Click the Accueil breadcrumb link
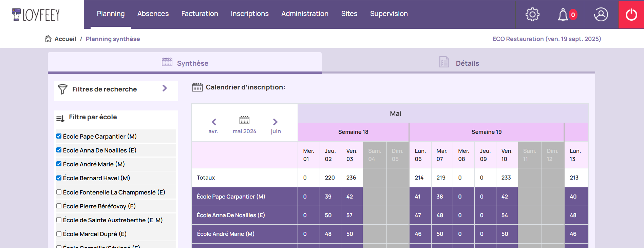The height and width of the screenshot is (248, 644). pos(65,39)
